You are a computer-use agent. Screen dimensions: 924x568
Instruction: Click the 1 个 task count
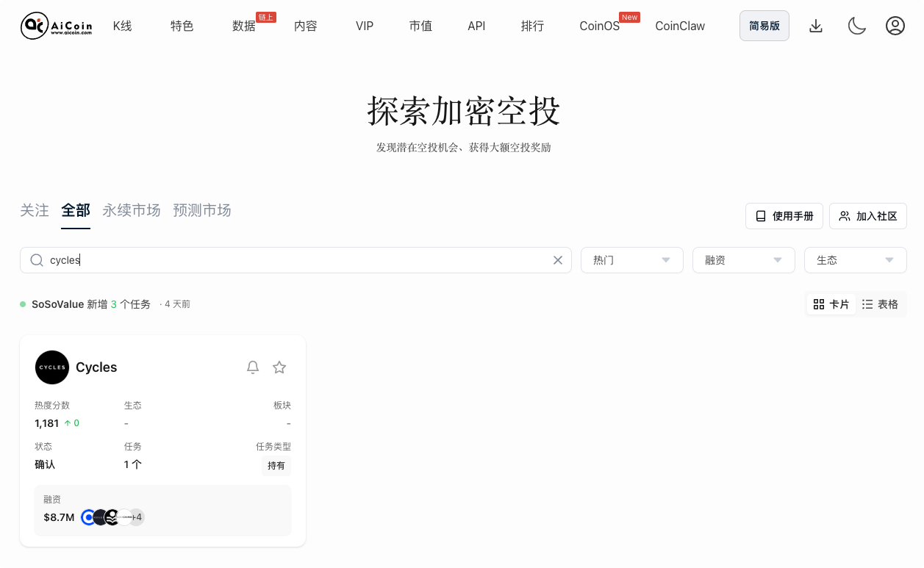click(x=133, y=464)
